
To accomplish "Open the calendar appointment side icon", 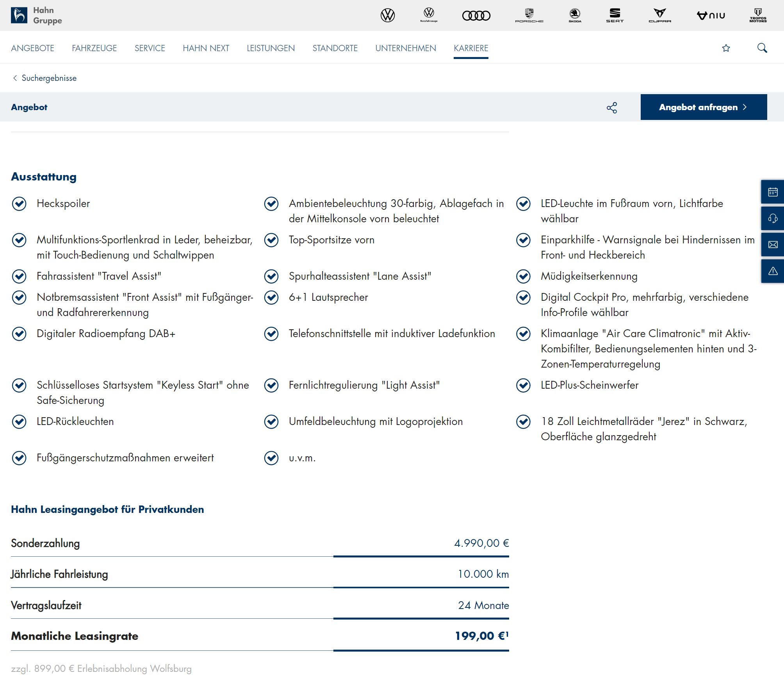I will pyautogui.click(x=773, y=192).
